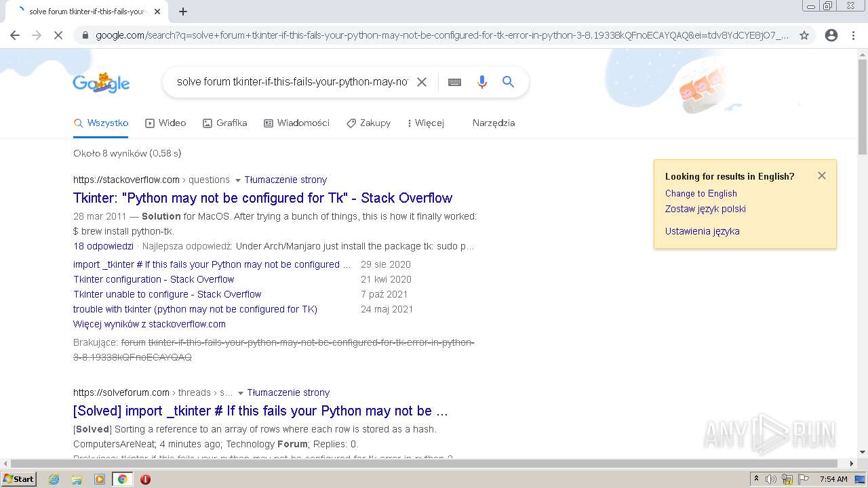Bookmark this page with the star icon
The width and height of the screenshot is (868, 488).
coord(804,35)
